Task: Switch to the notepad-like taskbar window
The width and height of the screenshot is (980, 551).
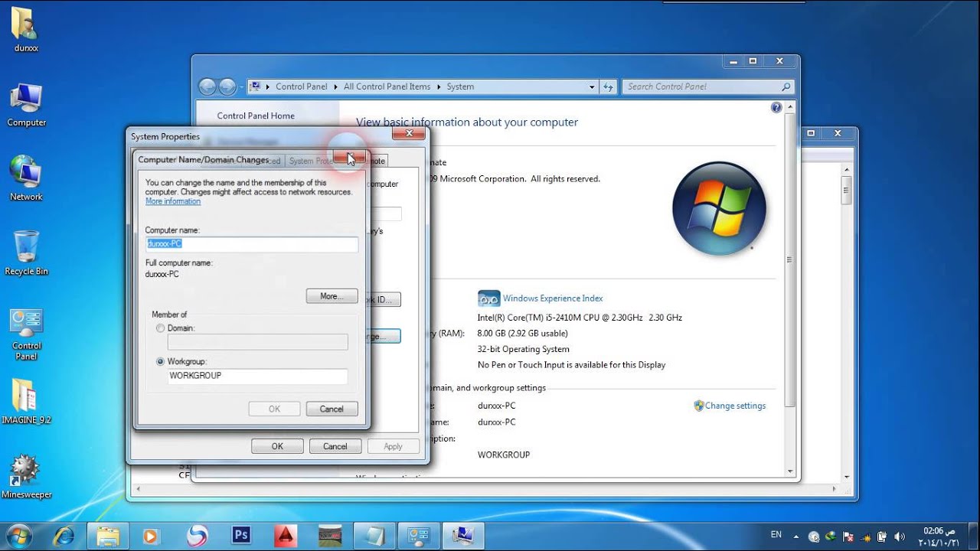Action: click(x=375, y=535)
